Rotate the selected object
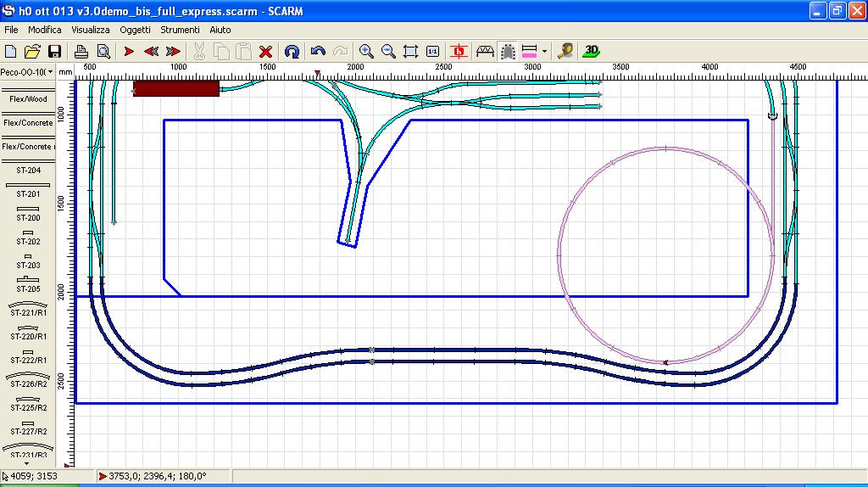 [292, 52]
